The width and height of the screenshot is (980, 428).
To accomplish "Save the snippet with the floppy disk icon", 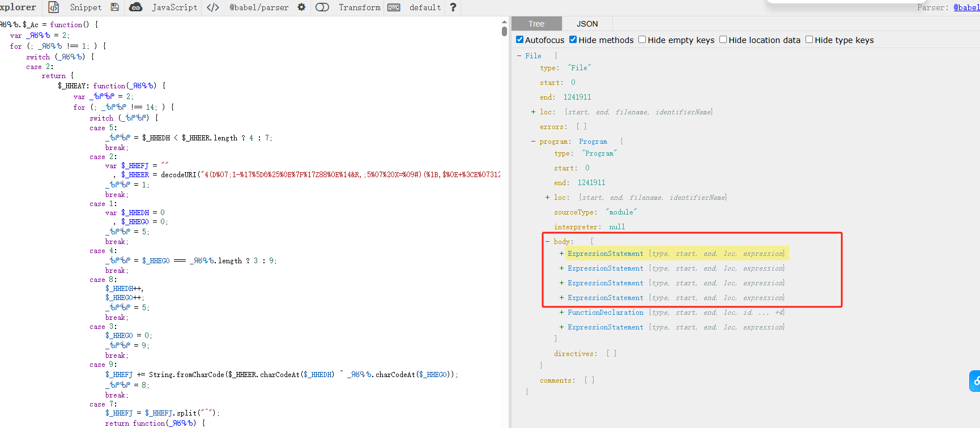I will click(115, 7).
